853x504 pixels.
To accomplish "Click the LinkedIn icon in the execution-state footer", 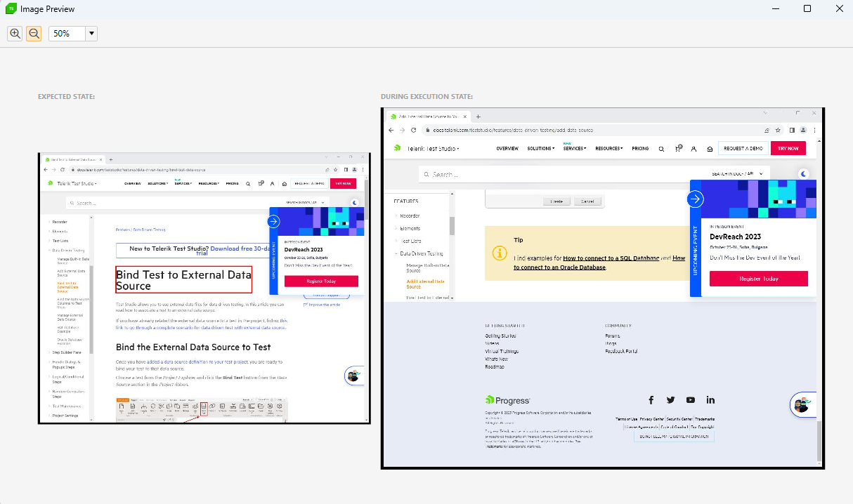I will tap(710, 399).
